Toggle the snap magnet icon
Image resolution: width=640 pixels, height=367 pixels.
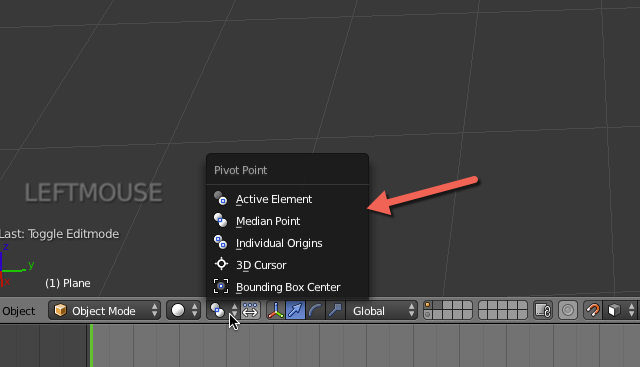pyautogui.click(x=593, y=311)
